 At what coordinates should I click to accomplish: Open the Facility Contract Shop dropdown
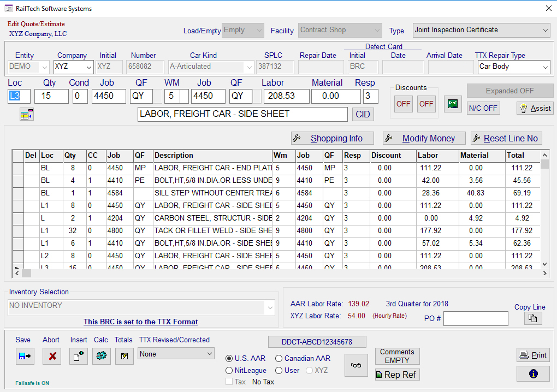[x=340, y=30]
